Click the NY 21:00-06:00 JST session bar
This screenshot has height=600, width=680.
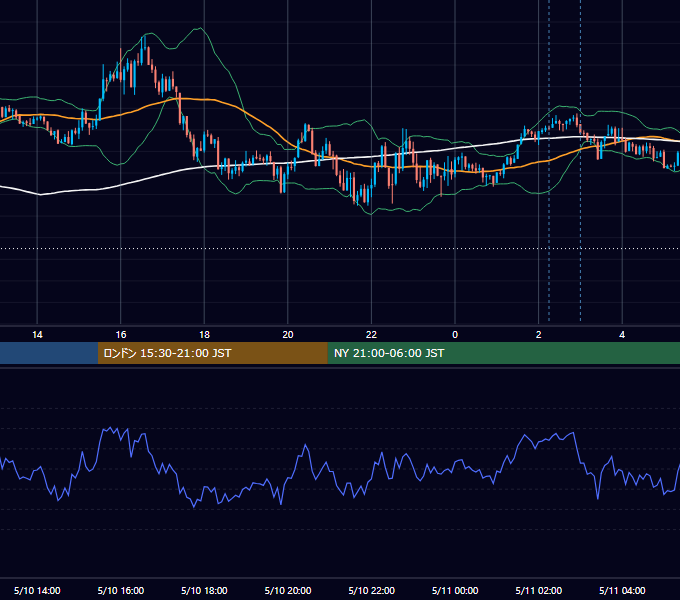point(503,353)
